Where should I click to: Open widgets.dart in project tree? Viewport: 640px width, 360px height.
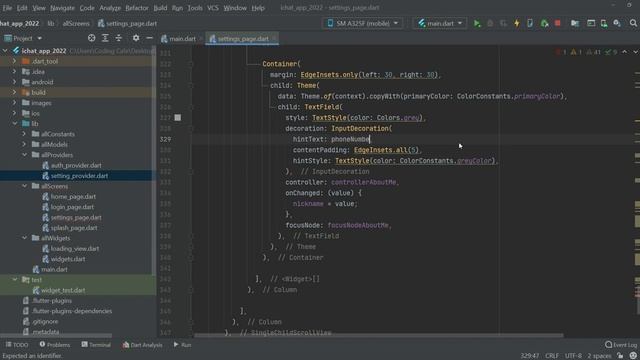(68, 259)
